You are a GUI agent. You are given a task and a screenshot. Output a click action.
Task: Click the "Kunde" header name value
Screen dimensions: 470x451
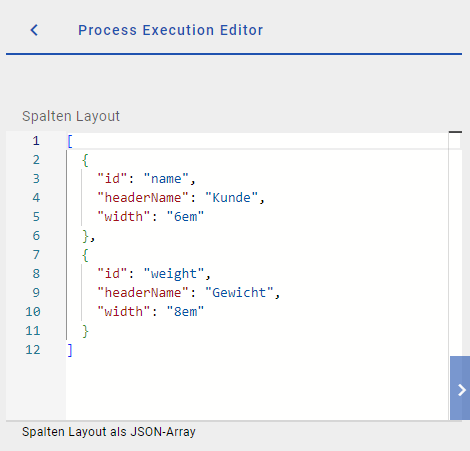click(231, 198)
